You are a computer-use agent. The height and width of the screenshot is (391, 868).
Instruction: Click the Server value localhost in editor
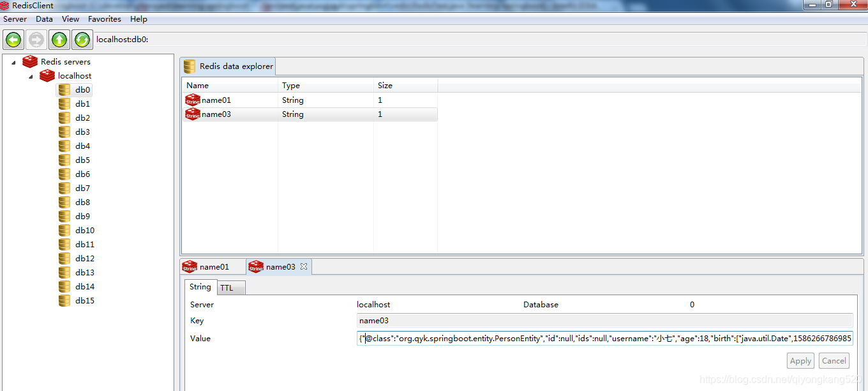[x=373, y=305]
